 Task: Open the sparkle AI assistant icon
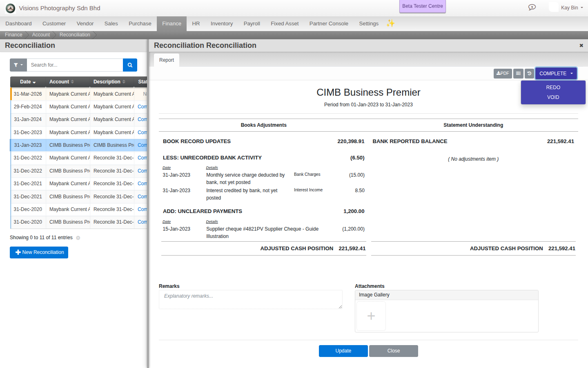click(390, 23)
